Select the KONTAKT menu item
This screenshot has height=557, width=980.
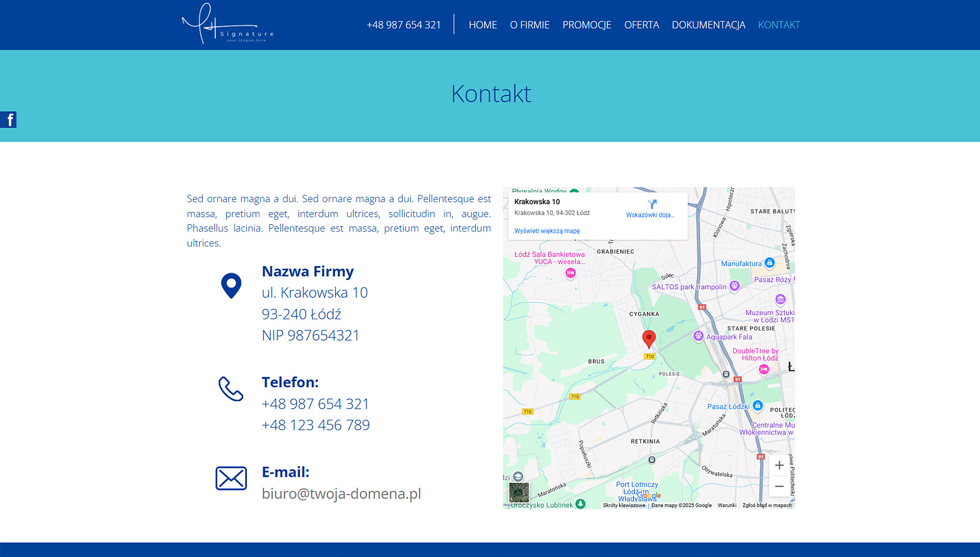[x=779, y=25]
